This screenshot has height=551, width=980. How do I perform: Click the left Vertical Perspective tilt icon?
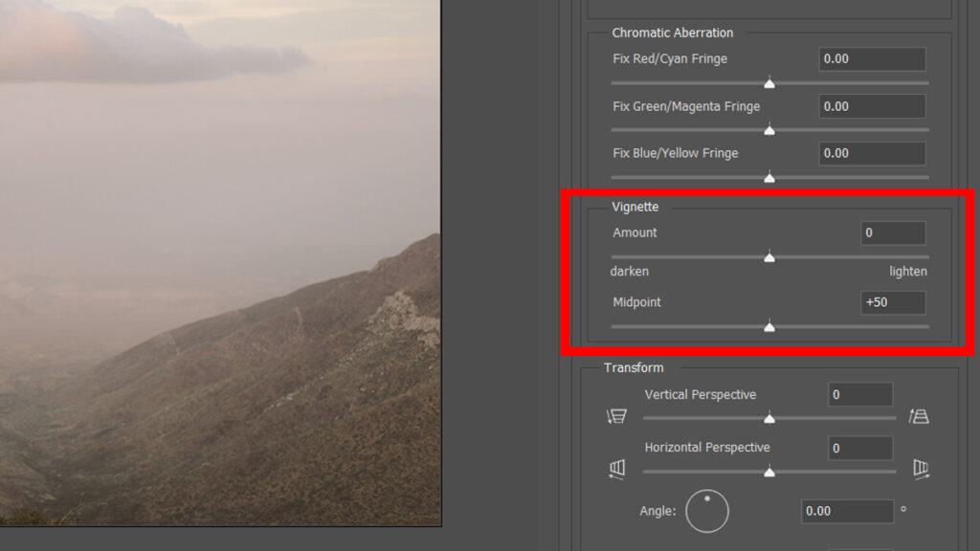click(616, 416)
